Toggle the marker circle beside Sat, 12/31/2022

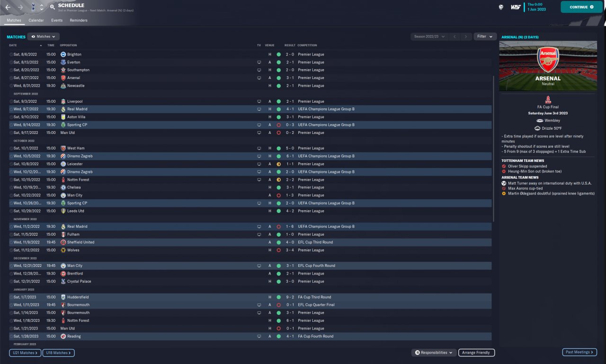(11, 281)
